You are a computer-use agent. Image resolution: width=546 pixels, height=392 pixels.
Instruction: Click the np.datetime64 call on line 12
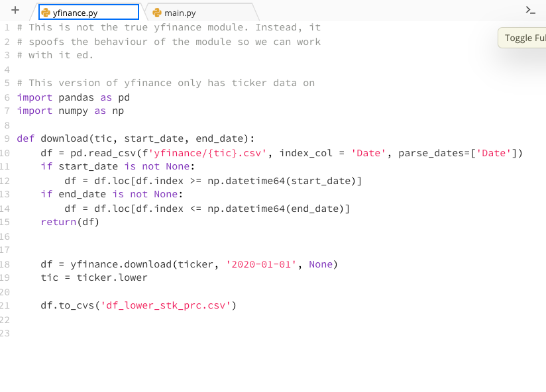coord(246,181)
